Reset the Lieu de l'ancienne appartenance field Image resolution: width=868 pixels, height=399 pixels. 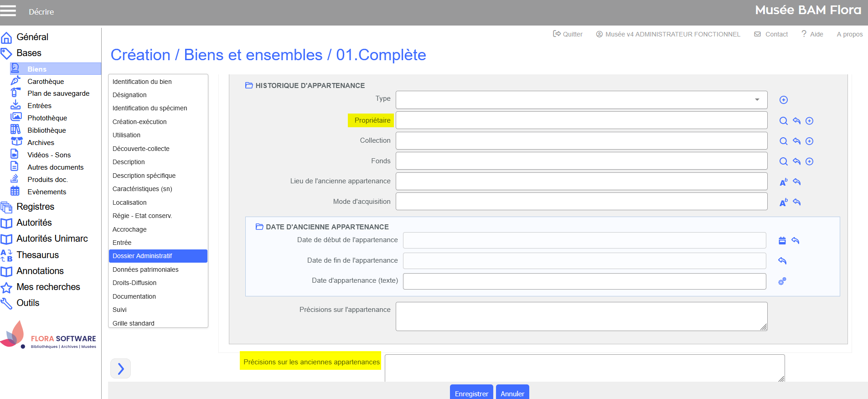(x=797, y=182)
